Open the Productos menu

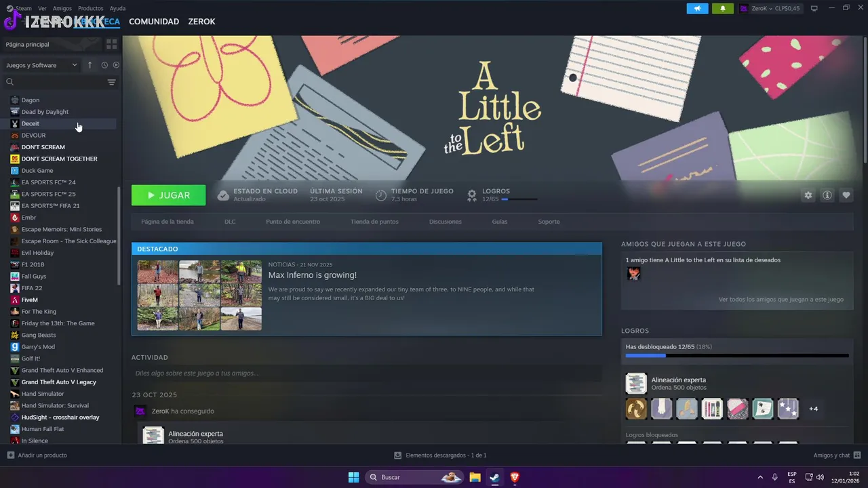pyautogui.click(x=90, y=8)
